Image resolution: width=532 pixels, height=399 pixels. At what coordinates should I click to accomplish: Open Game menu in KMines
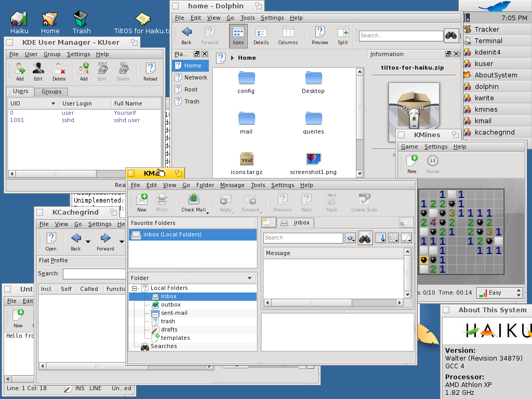(x=409, y=147)
